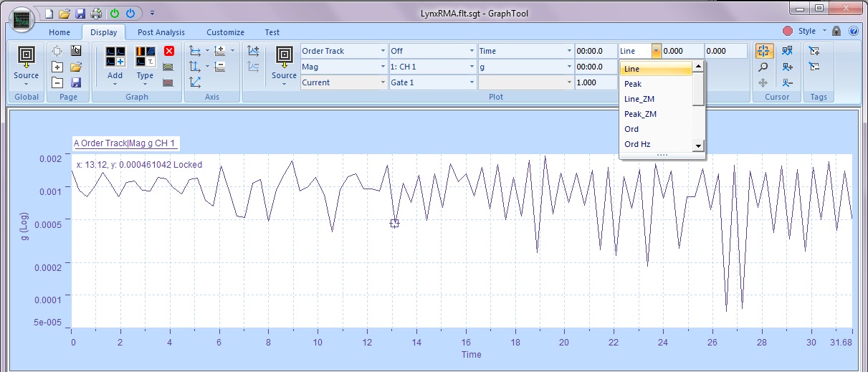
Task: Open the graph Type dropdown
Action: (145, 66)
